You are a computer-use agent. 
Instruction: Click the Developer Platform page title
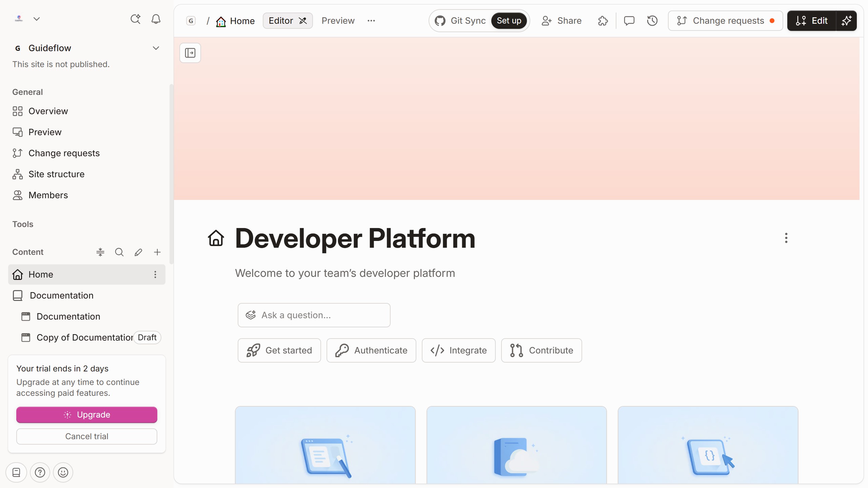(x=355, y=238)
